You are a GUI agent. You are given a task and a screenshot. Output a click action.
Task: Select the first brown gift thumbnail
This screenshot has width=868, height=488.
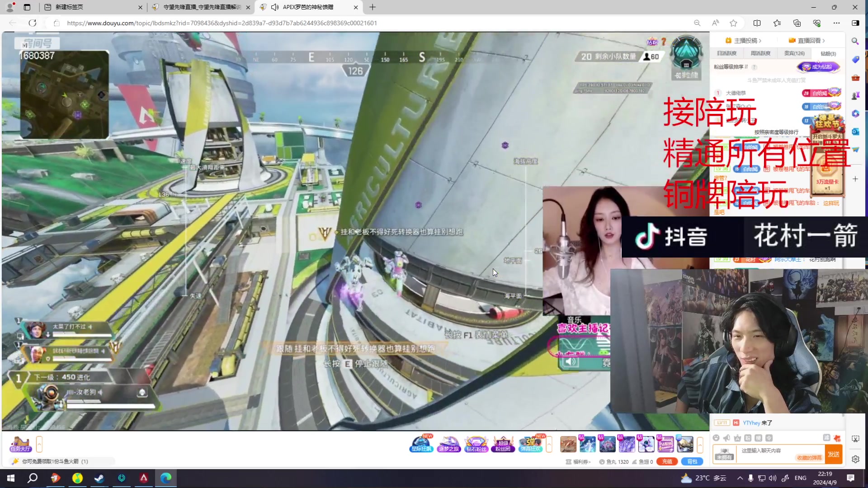(x=568, y=444)
